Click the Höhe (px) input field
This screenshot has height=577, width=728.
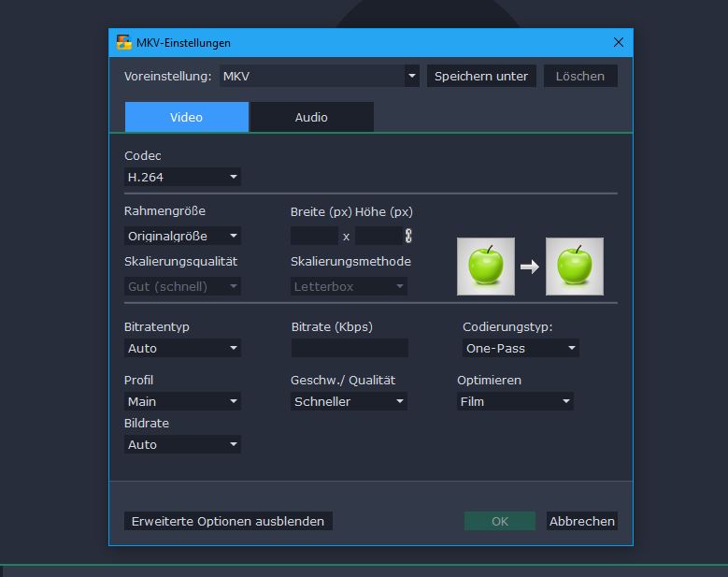pyautogui.click(x=378, y=236)
